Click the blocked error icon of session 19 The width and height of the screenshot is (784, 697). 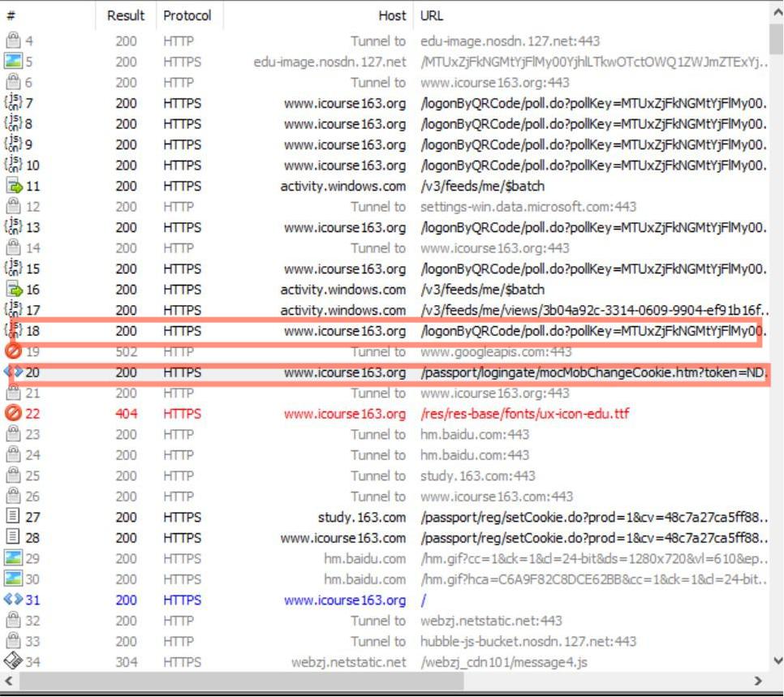[13, 351]
